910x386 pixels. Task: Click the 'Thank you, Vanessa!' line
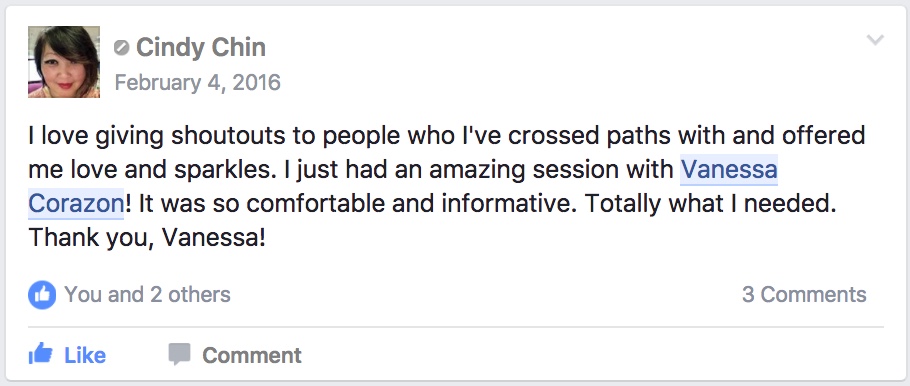point(147,238)
